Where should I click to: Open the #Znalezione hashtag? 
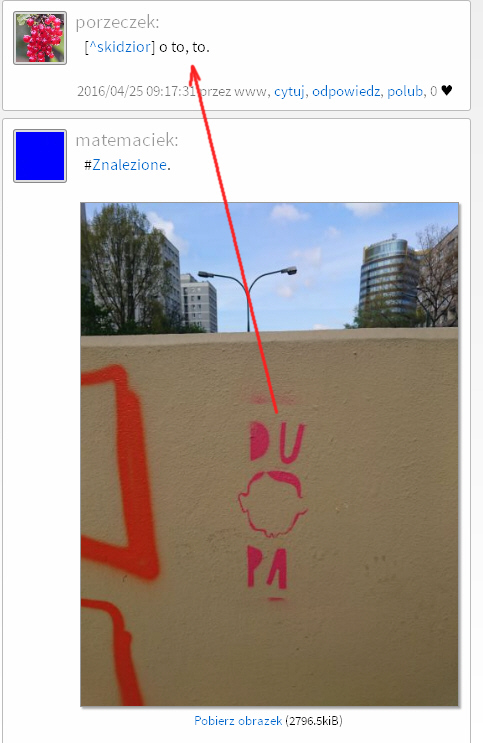click(129, 165)
